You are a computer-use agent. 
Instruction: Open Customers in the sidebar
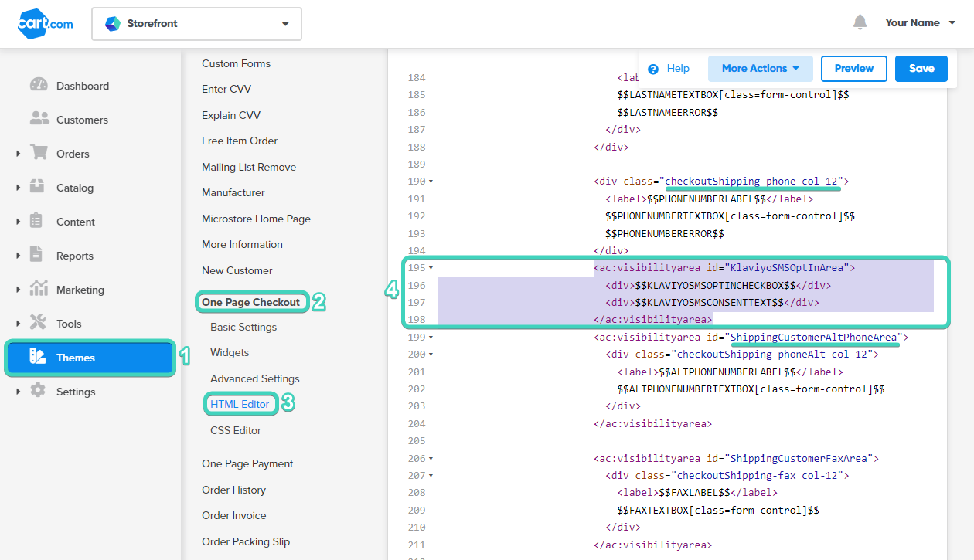click(x=82, y=120)
